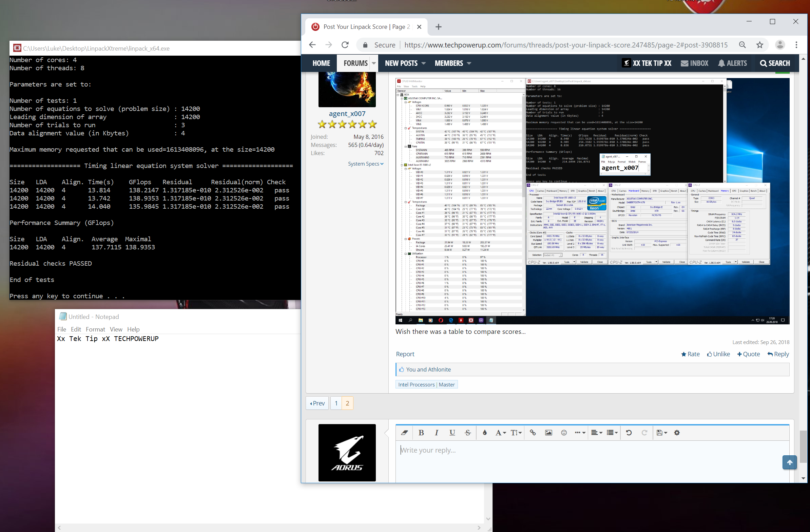The width and height of the screenshot is (810, 532).
Task: Report the agent_x007 post
Action: [405, 354]
